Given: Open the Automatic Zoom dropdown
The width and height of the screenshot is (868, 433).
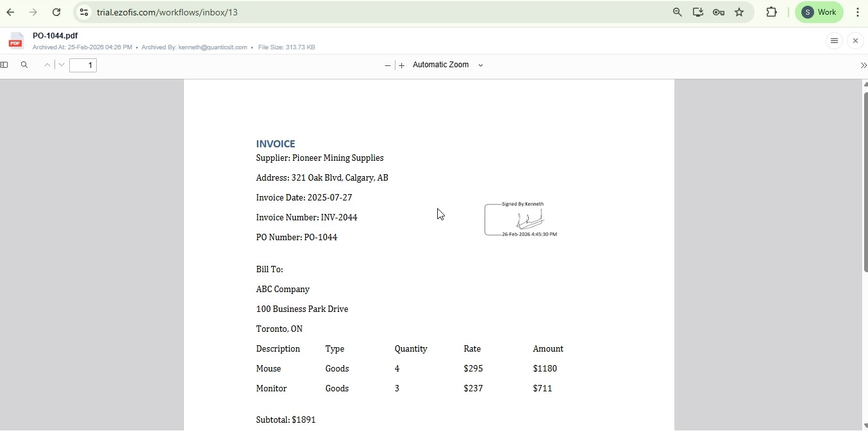Looking at the screenshot, I should tap(448, 65).
